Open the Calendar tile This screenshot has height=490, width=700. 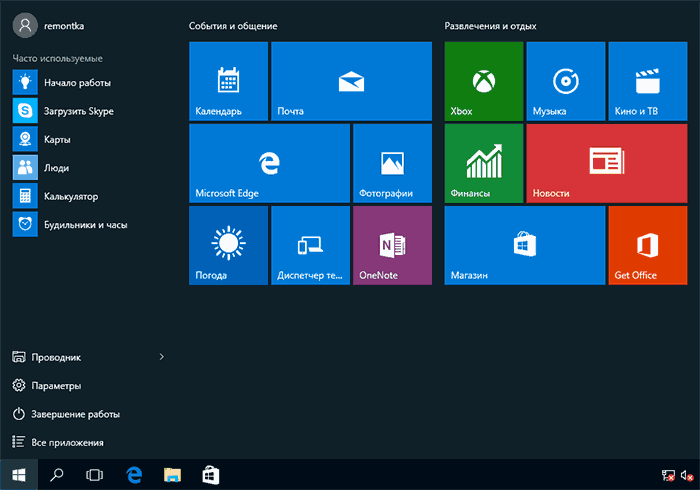click(x=228, y=81)
